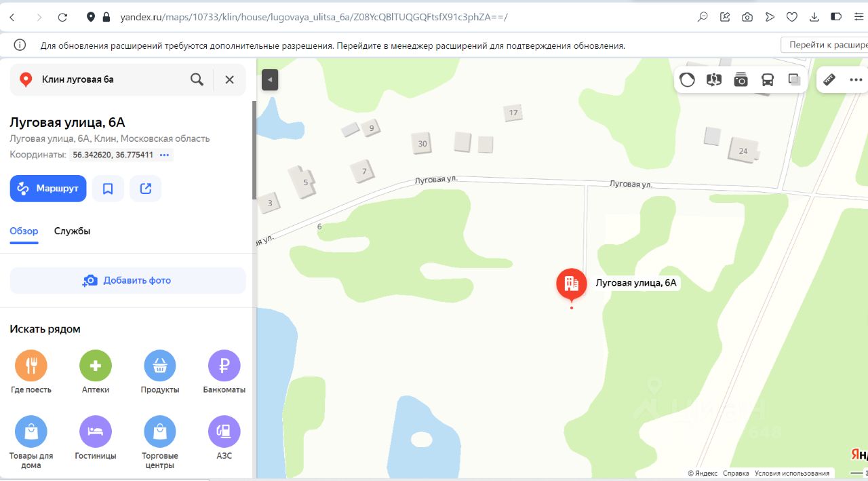Select the ruler measurement tool
This screenshot has height=481, width=868.
[x=829, y=79]
